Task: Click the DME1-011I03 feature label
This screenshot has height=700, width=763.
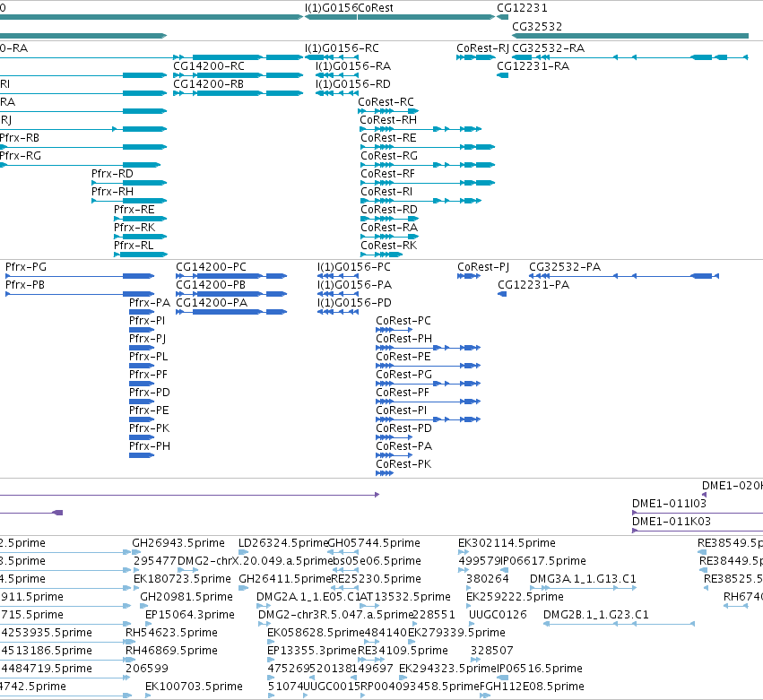Action: pos(669,504)
